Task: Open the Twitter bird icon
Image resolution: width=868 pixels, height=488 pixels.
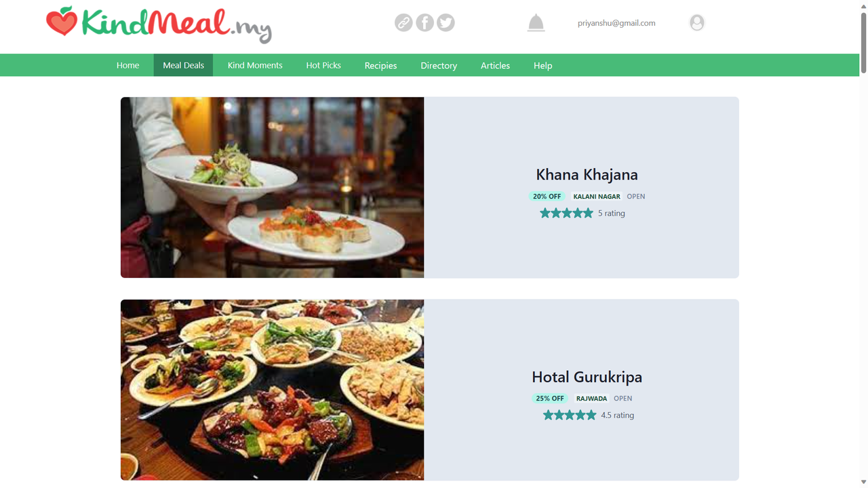Action: (446, 22)
